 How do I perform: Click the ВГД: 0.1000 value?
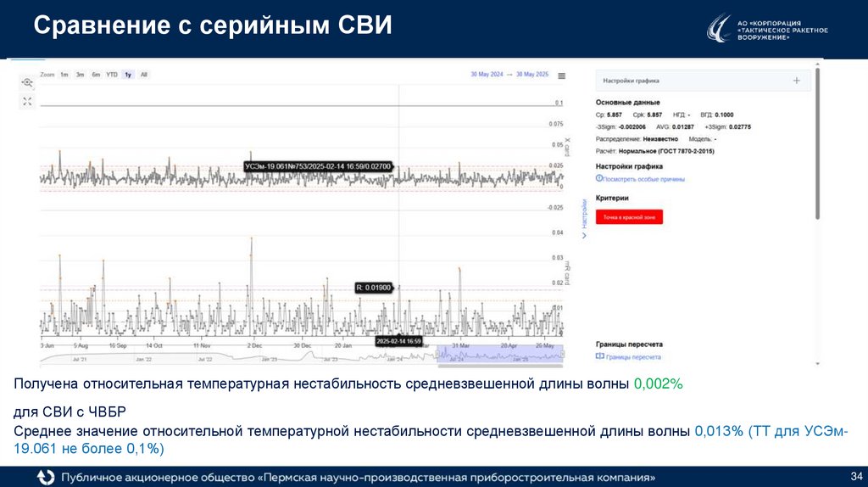pos(717,115)
